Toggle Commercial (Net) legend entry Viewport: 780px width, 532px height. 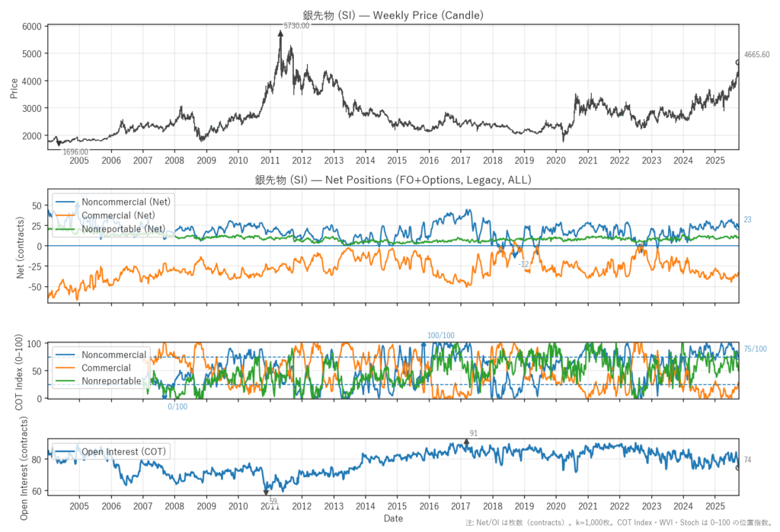[x=121, y=215]
